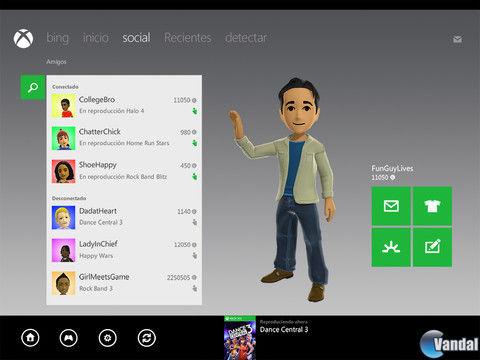
Task: Click 'En reproducción Rock Band Blitz' text
Action: 123,177
